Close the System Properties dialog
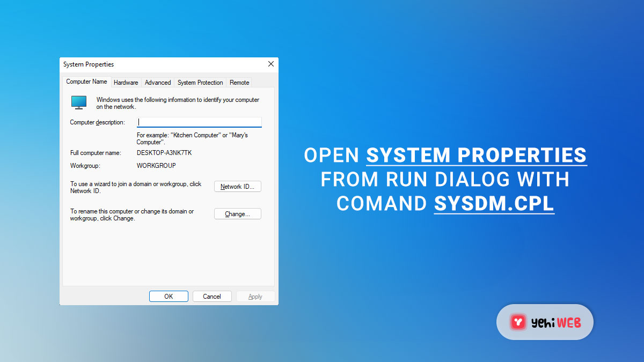This screenshot has width=644, height=362. [x=270, y=64]
